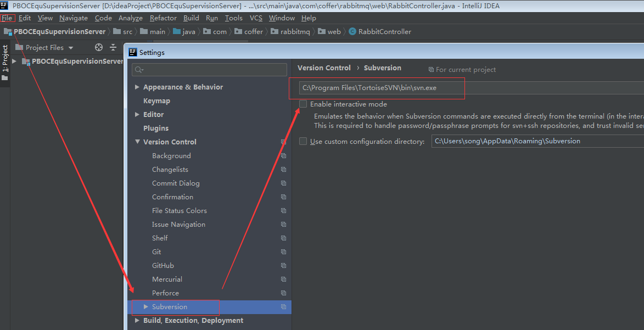
Task: Collapse the Version Control section
Action: point(137,142)
